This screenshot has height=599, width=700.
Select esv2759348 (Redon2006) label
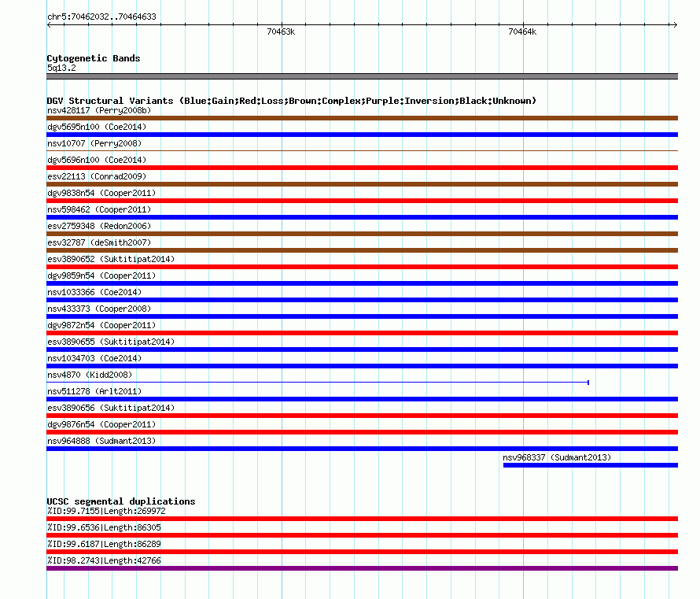click(99, 226)
